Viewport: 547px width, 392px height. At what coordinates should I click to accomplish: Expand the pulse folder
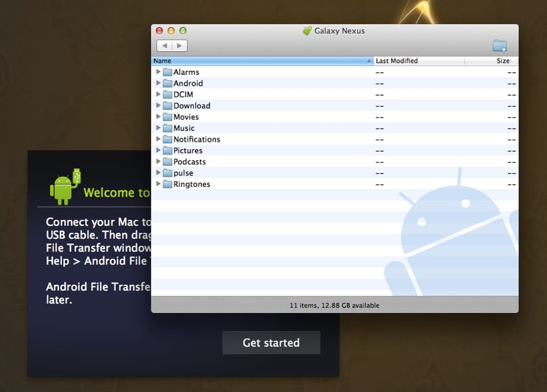tap(158, 173)
